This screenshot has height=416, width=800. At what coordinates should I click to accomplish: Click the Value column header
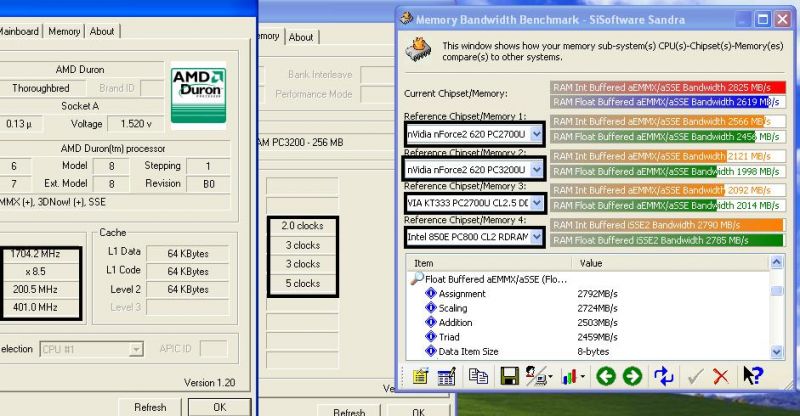(x=671, y=263)
